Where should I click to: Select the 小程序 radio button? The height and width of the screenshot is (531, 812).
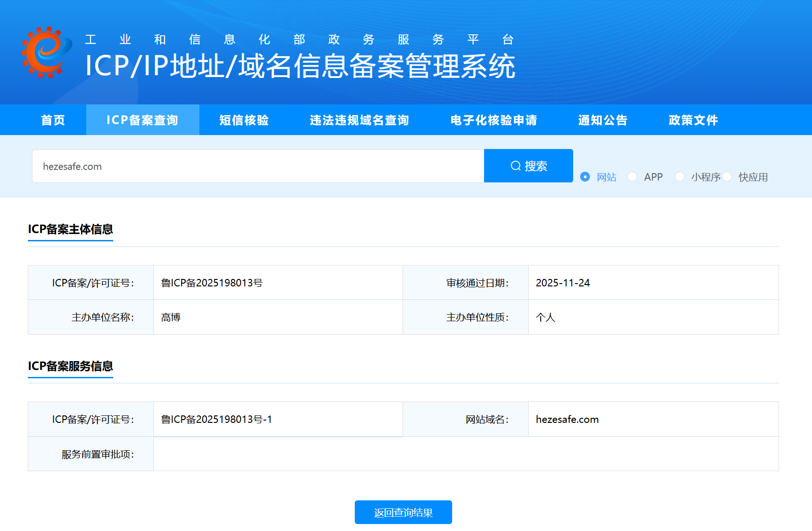[x=679, y=177]
